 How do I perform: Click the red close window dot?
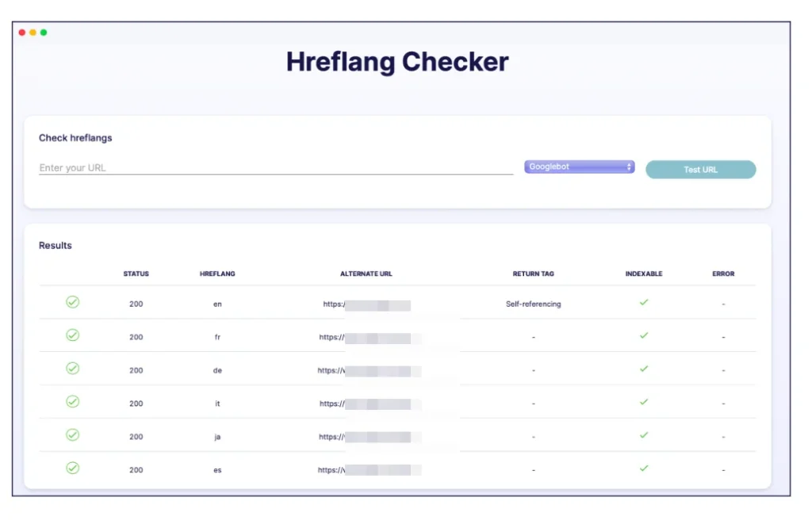coord(21,32)
